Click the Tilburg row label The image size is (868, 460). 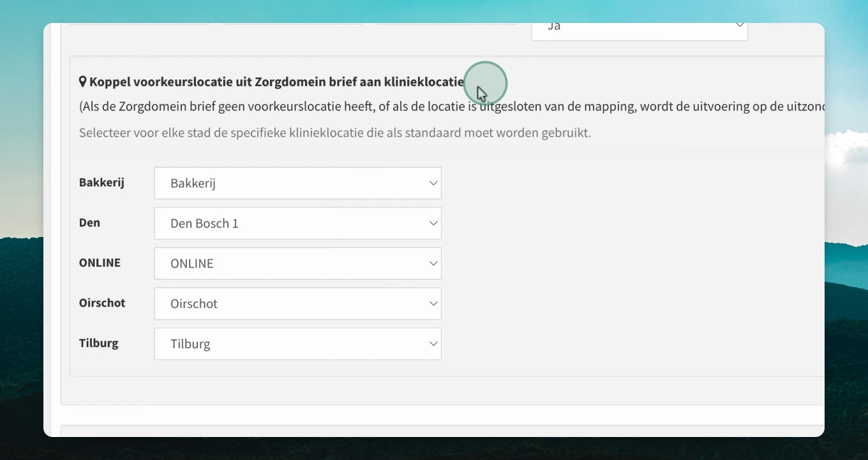point(99,343)
